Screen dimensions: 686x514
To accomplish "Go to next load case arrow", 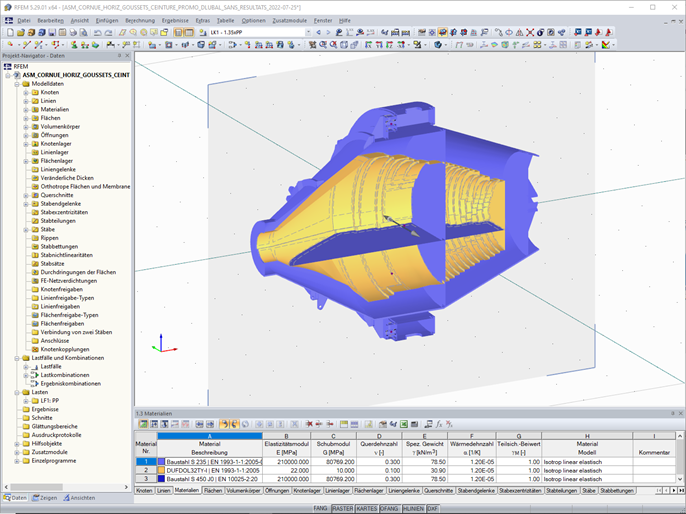I will coord(328,32).
